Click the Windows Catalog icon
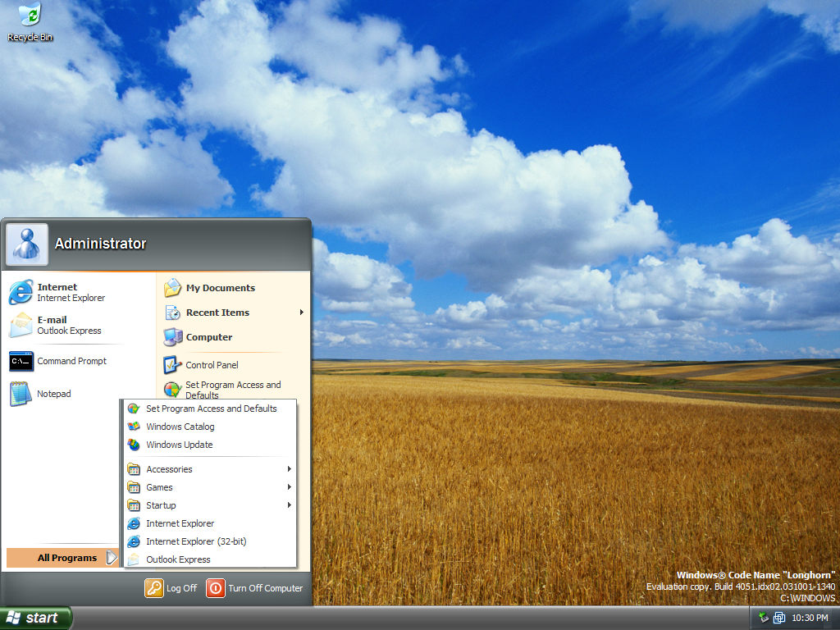840x630 pixels. pyautogui.click(x=134, y=427)
